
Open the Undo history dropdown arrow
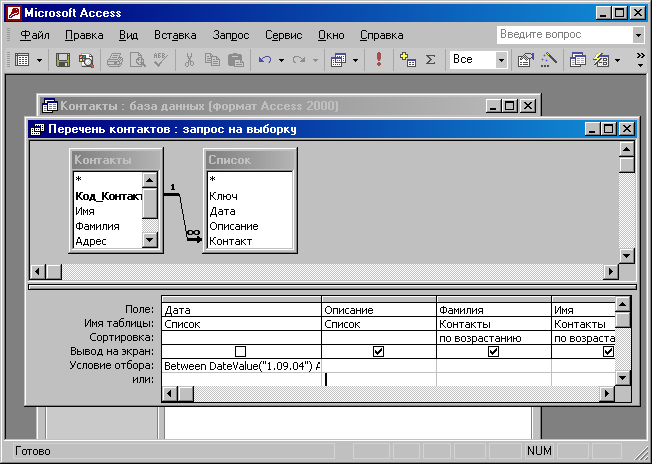(x=282, y=61)
